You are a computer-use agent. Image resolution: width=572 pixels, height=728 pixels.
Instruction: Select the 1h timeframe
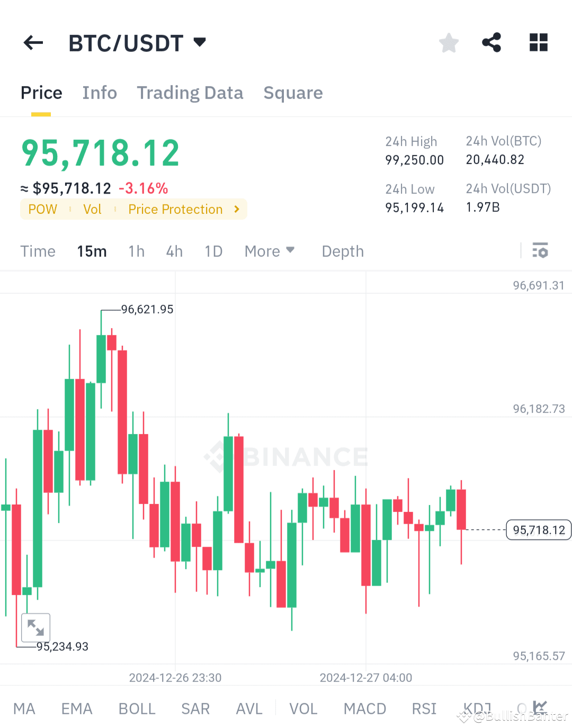[x=136, y=251]
